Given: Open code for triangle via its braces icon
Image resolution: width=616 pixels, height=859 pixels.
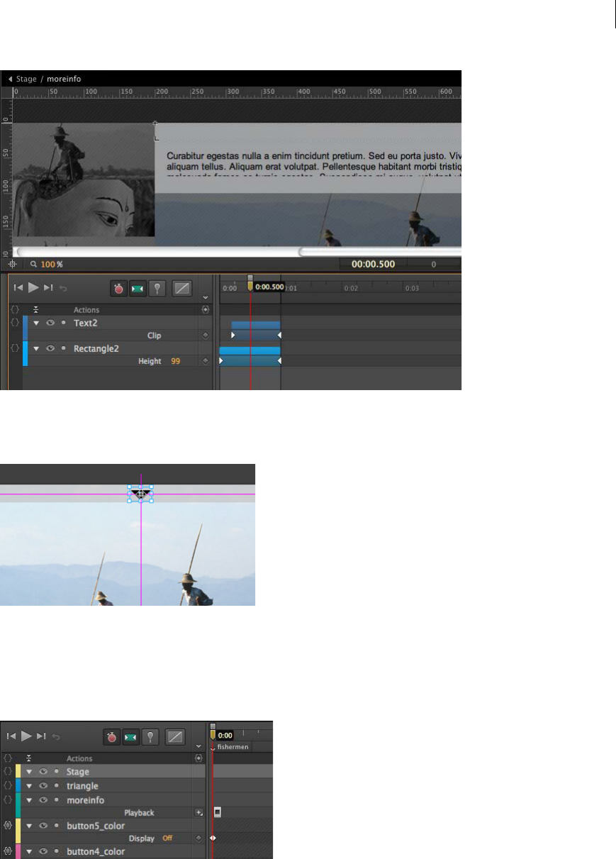Looking at the screenshot, I should click(7, 785).
